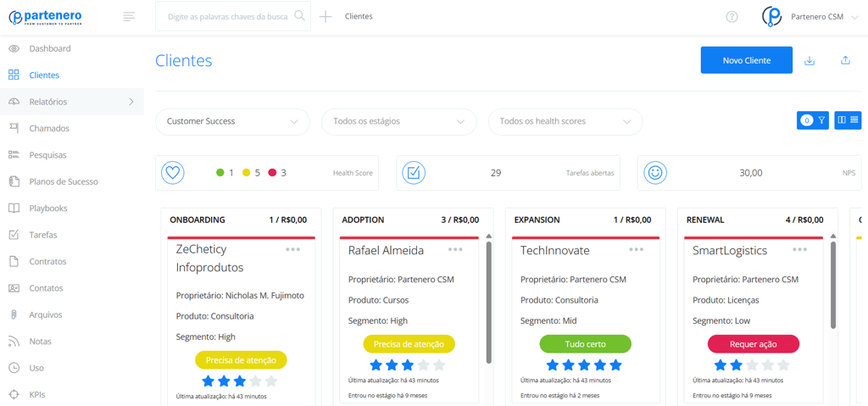The height and width of the screenshot is (406, 868).
Task: Click the red Requer ação status badge
Action: pyautogui.click(x=754, y=344)
